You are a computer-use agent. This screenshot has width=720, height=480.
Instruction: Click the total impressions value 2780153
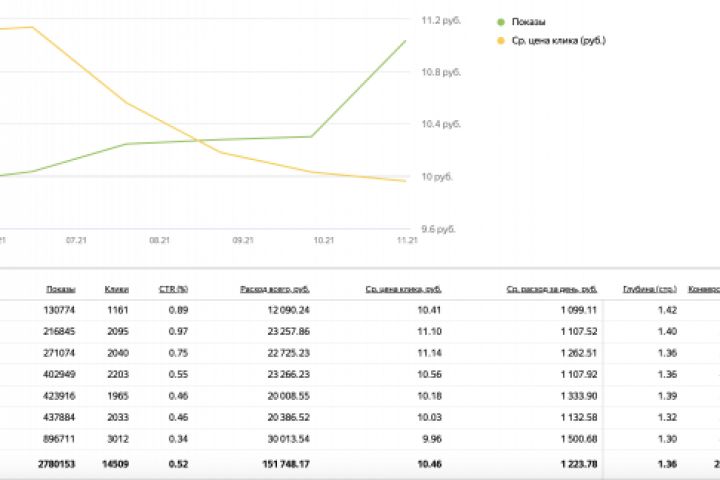(54, 465)
